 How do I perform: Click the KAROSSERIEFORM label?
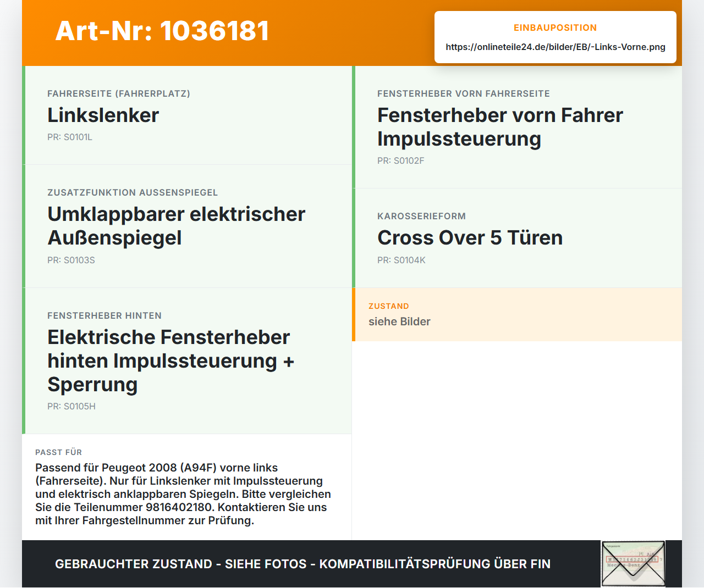(x=422, y=216)
